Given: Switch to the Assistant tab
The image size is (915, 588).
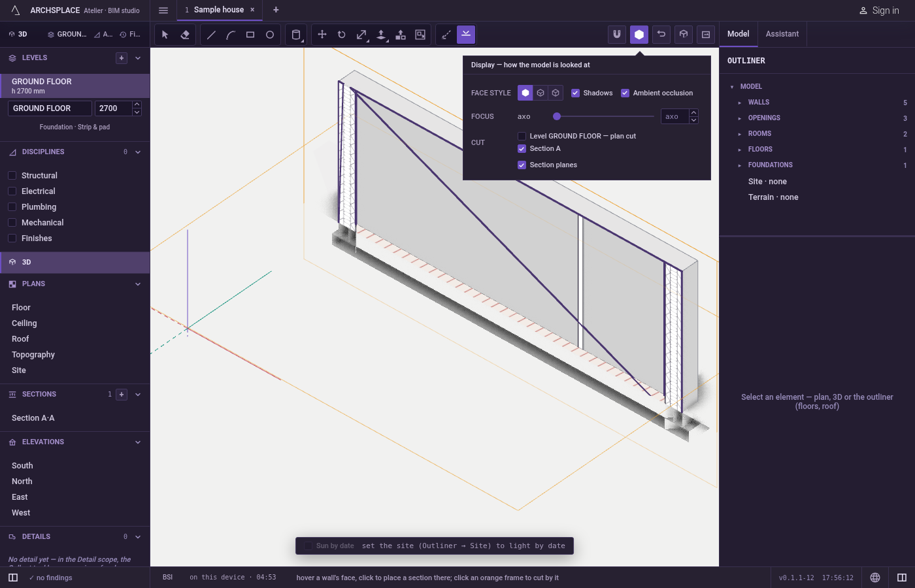Looking at the screenshot, I should [x=782, y=34].
